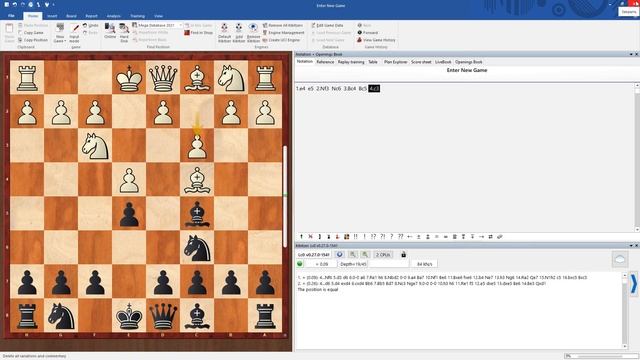Open the File menu
Screen dimensions: 640x360
pos(11,16)
